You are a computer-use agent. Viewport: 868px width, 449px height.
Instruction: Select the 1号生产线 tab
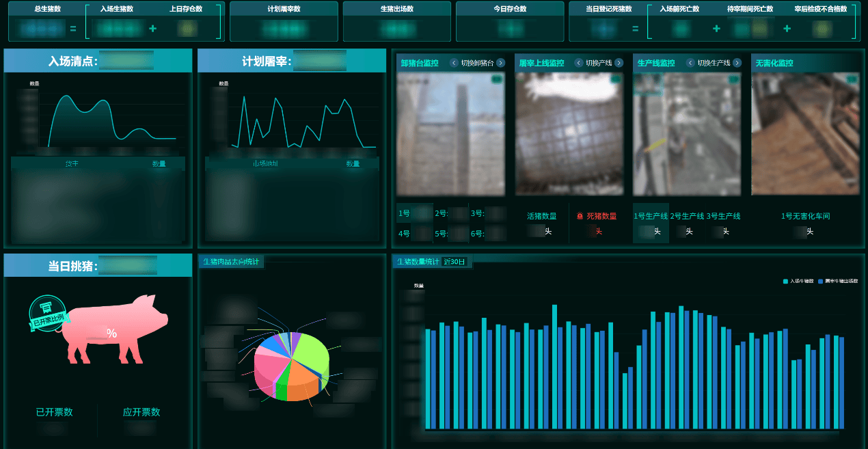pos(651,216)
